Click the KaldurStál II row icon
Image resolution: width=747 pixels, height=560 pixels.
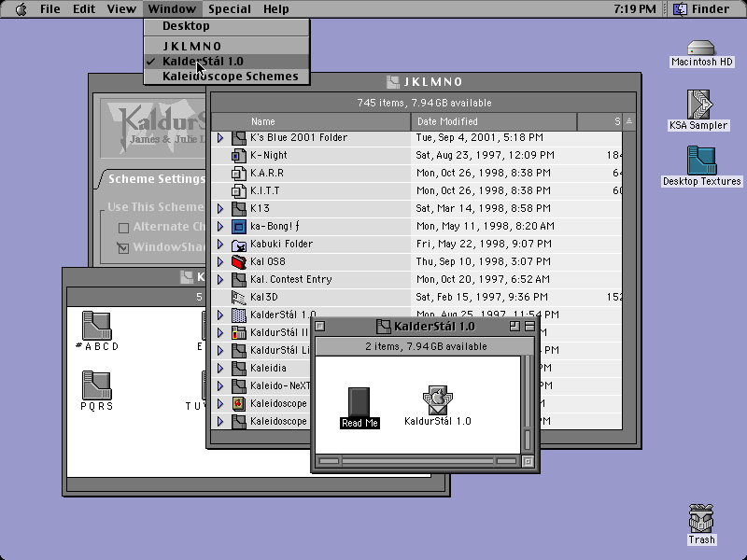(239, 332)
